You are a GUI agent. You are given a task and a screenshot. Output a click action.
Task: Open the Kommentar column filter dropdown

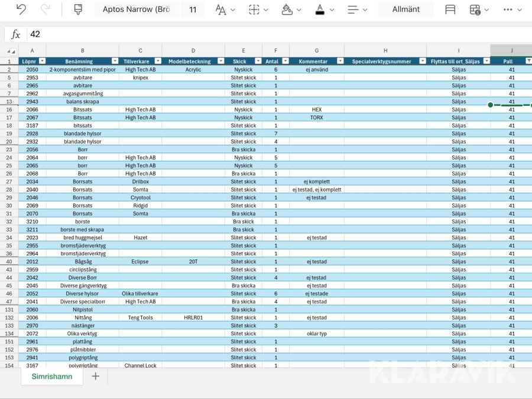(339, 61)
